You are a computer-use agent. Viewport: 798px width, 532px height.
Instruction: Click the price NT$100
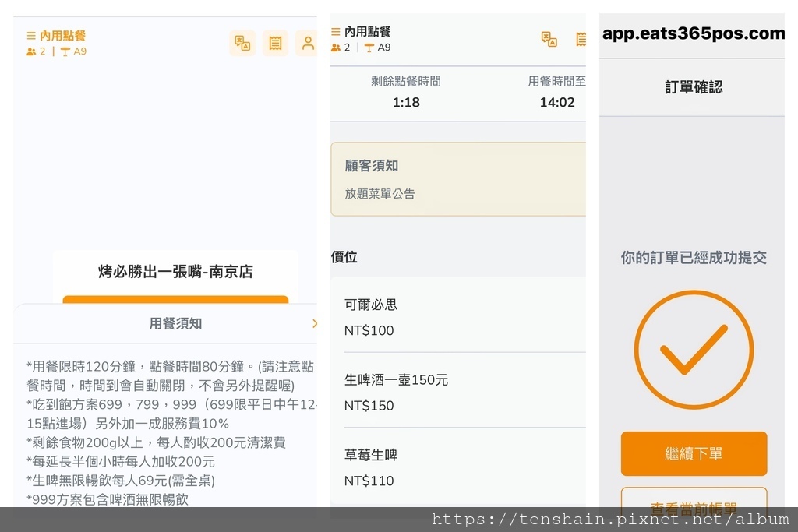369,330
